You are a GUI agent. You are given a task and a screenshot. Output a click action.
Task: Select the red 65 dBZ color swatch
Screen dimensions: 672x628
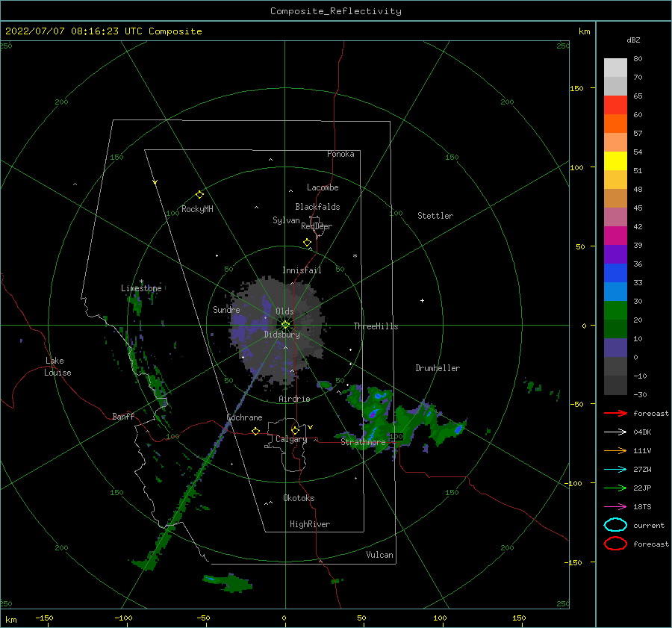[615, 105]
